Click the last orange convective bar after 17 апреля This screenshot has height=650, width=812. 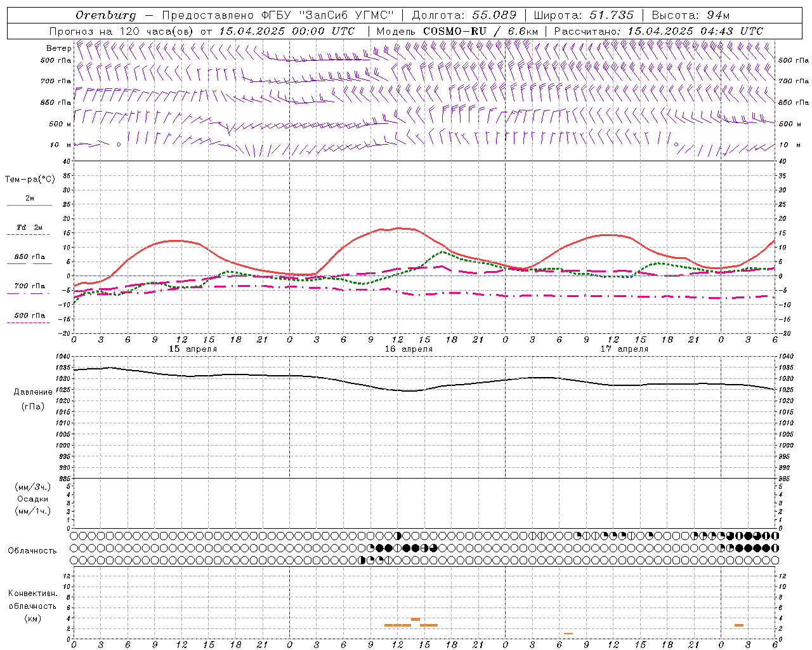[x=739, y=625]
